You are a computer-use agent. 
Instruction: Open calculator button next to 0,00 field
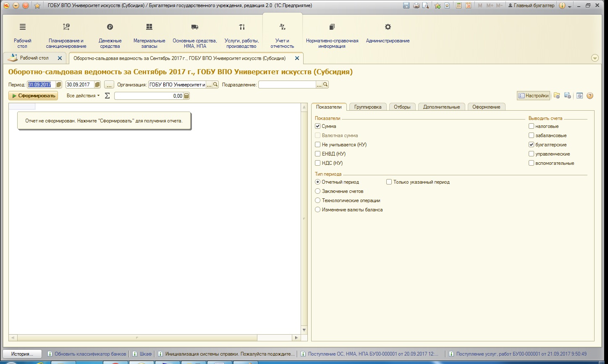[x=186, y=96]
